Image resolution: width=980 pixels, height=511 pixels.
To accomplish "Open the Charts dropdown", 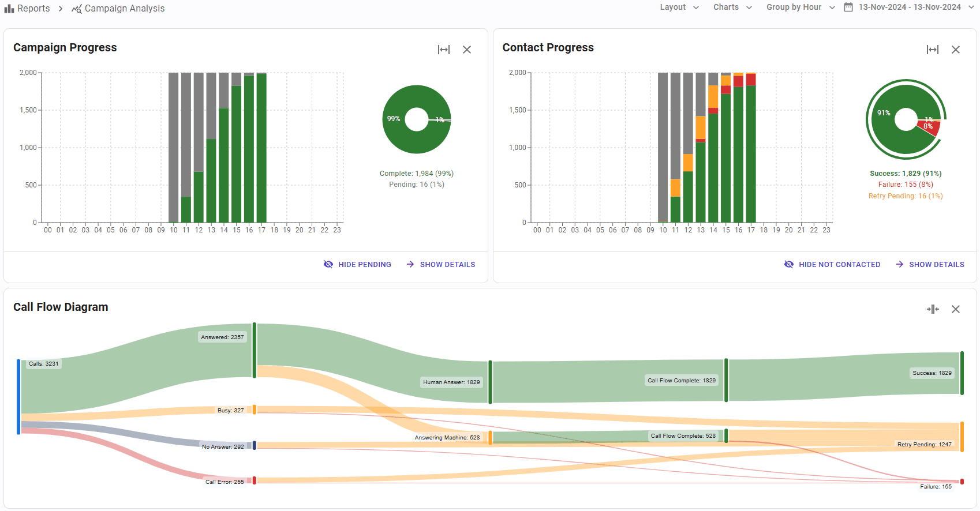I will click(732, 7).
